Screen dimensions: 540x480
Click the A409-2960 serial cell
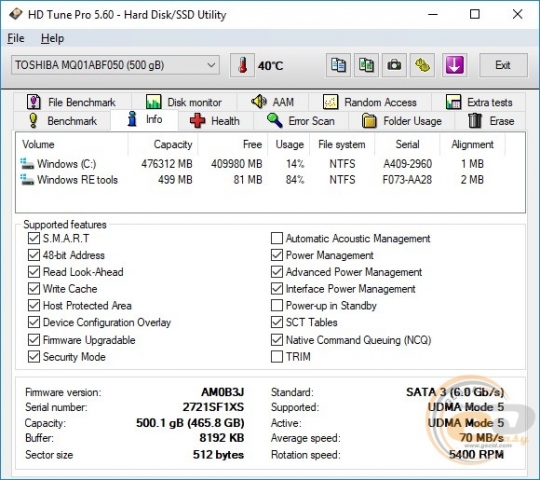pos(407,164)
